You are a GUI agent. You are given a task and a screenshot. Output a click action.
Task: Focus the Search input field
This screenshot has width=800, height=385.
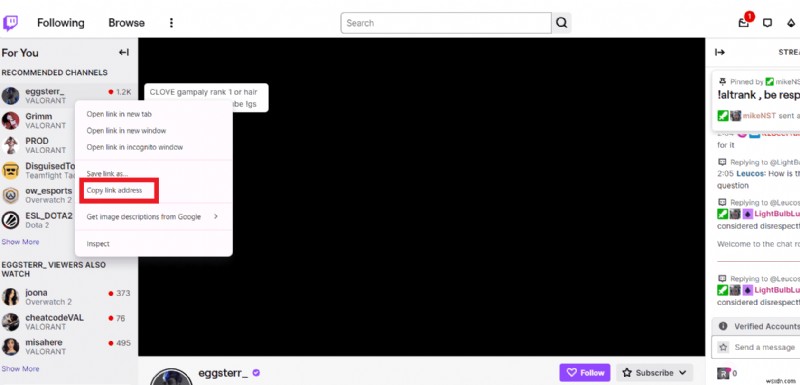[x=446, y=23]
